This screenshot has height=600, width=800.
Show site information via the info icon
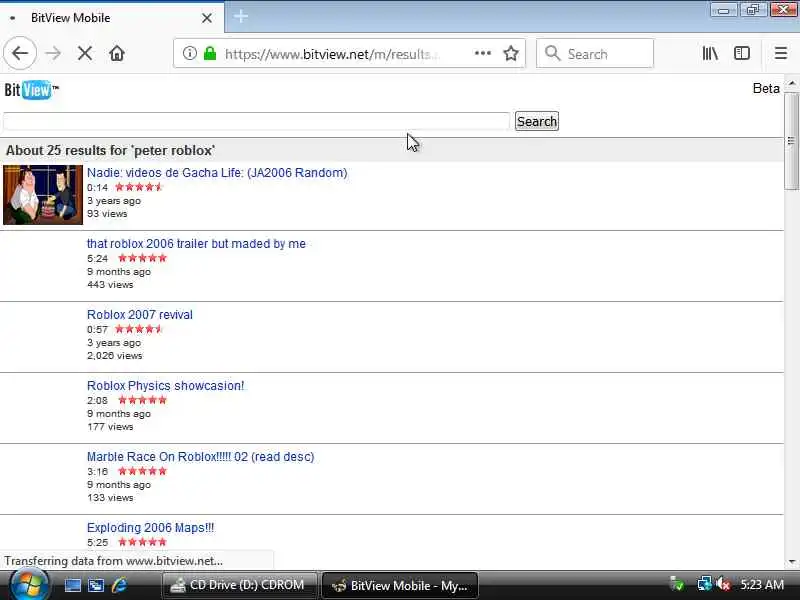190,53
